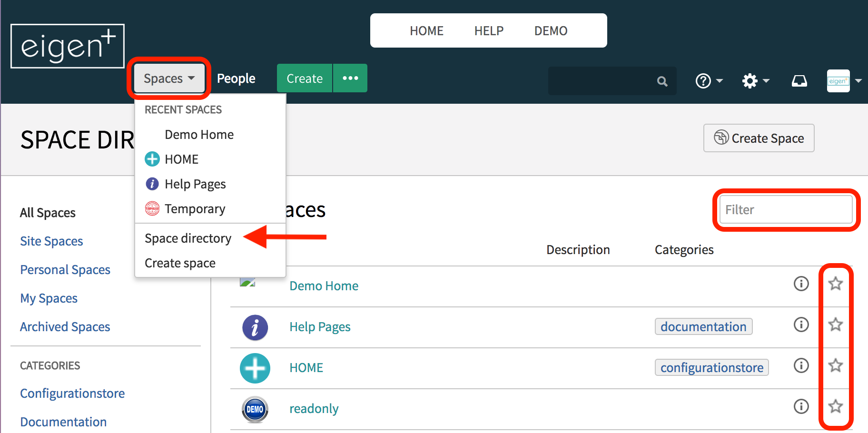Select Space directory from the menu
The height and width of the screenshot is (433, 868).
(188, 238)
